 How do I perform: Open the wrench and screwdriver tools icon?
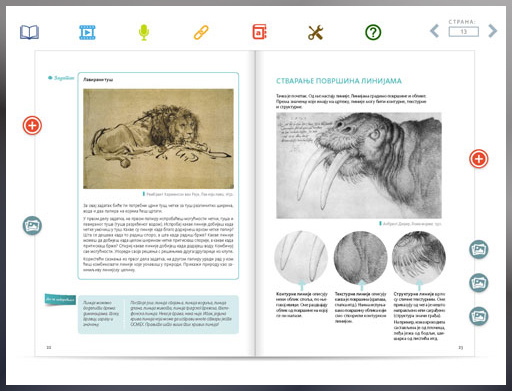pyautogui.click(x=315, y=33)
